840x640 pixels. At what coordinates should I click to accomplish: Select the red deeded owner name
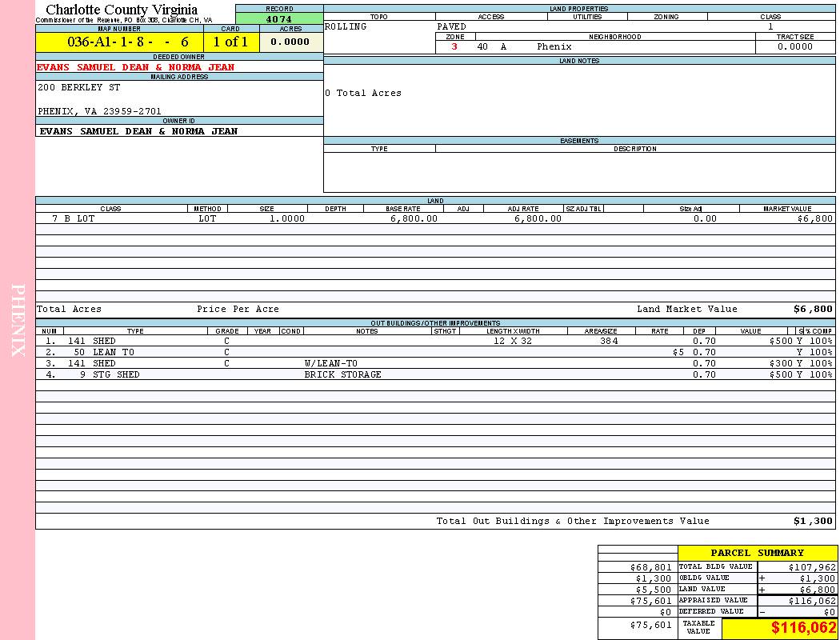[x=136, y=67]
